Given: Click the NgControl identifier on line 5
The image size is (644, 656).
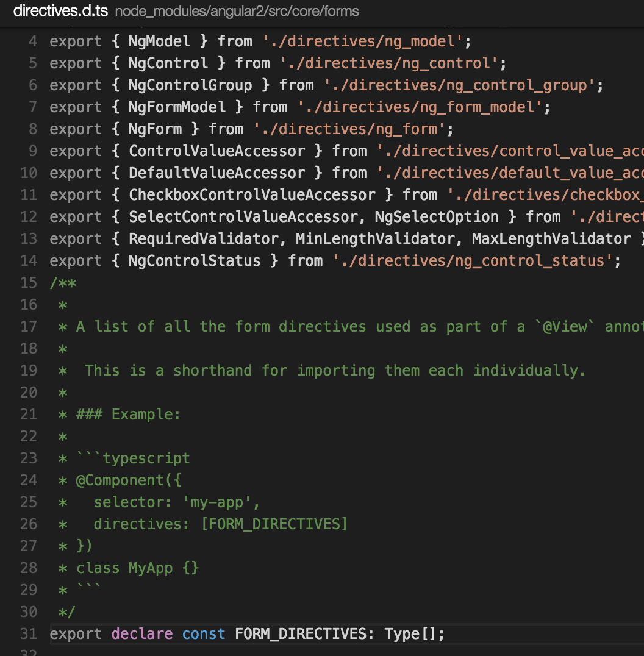Looking at the screenshot, I should coord(168,63).
